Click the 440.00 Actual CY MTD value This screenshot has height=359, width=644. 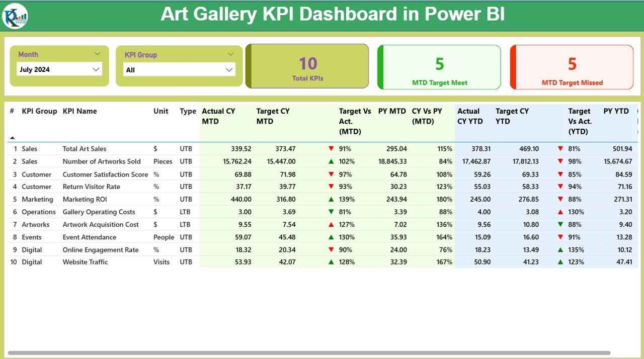pyautogui.click(x=241, y=199)
